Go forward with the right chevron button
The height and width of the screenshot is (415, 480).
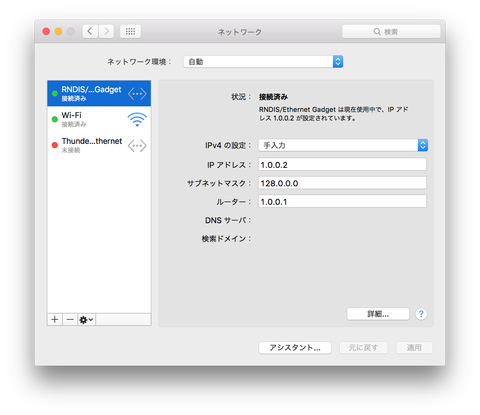106,32
